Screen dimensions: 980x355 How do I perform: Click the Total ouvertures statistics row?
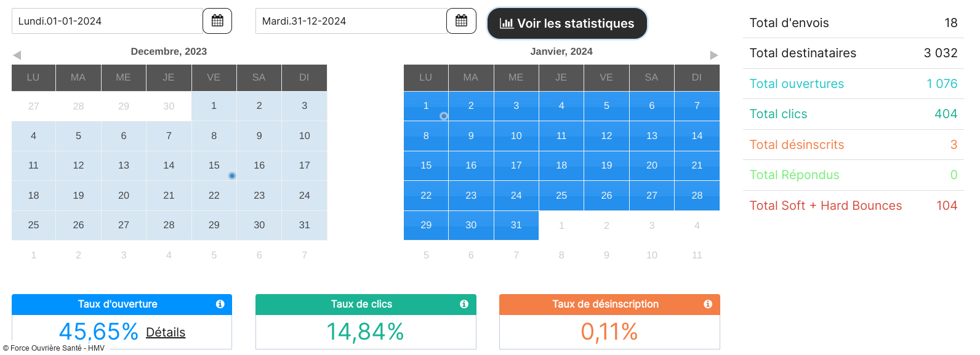coord(853,84)
